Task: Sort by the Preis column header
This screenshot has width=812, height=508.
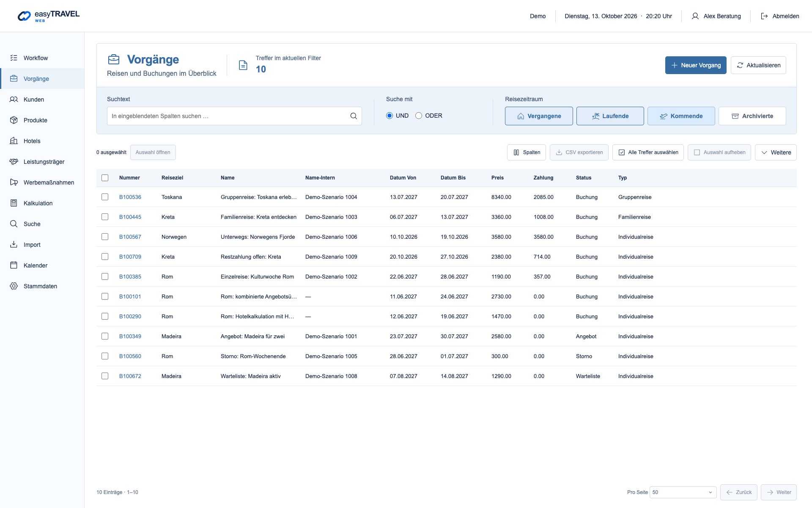Action: (x=497, y=178)
